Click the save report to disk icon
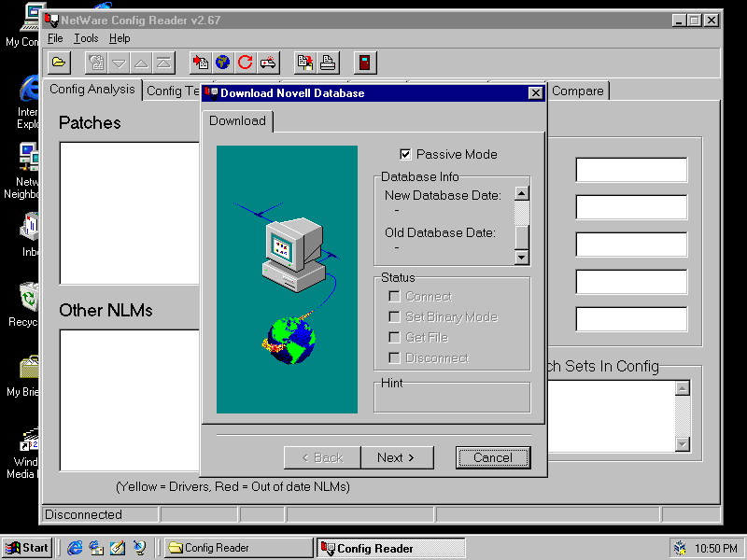 (x=305, y=63)
